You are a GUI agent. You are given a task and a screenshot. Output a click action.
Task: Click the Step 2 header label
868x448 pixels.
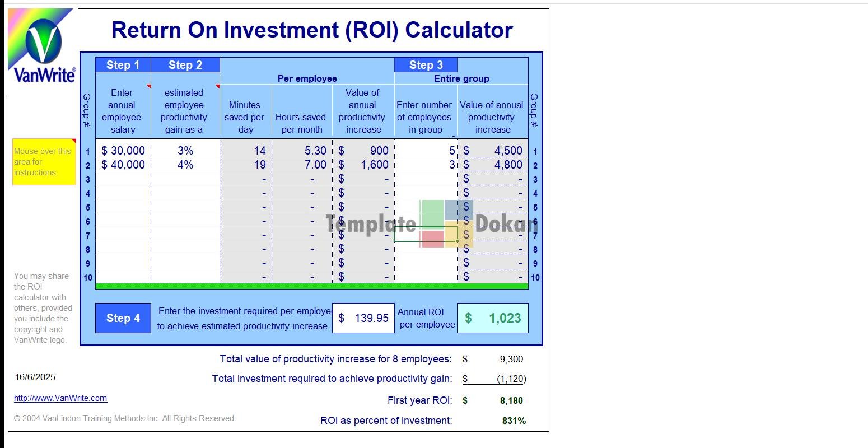pyautogui.click(x=185, y=65)
